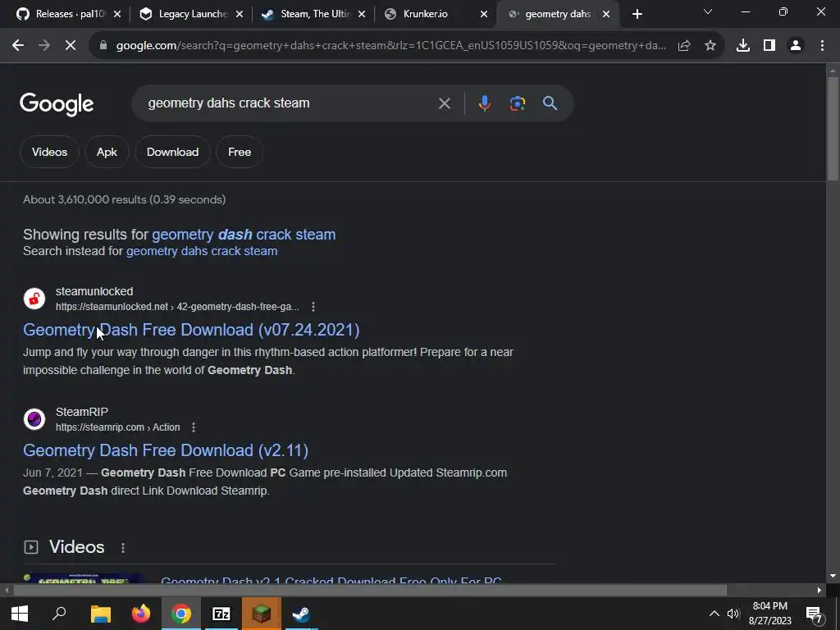This screenshot has height=630, width=840.
Task: Click the forward navigation arrow
Action: 44,46
